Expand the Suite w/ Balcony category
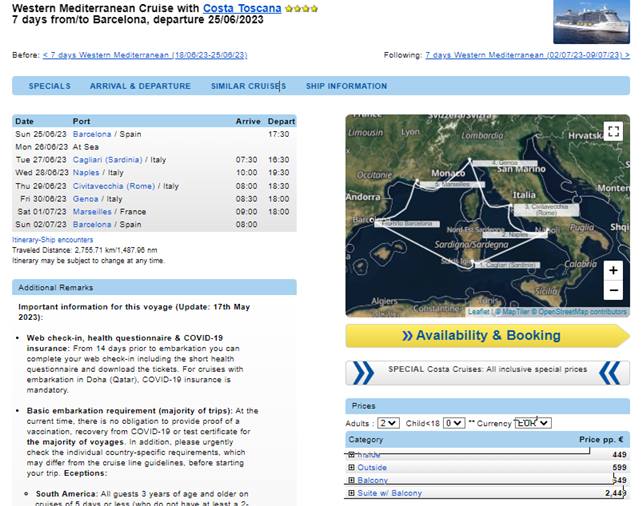This screenshot has width=642, height=506. point(351,493)
